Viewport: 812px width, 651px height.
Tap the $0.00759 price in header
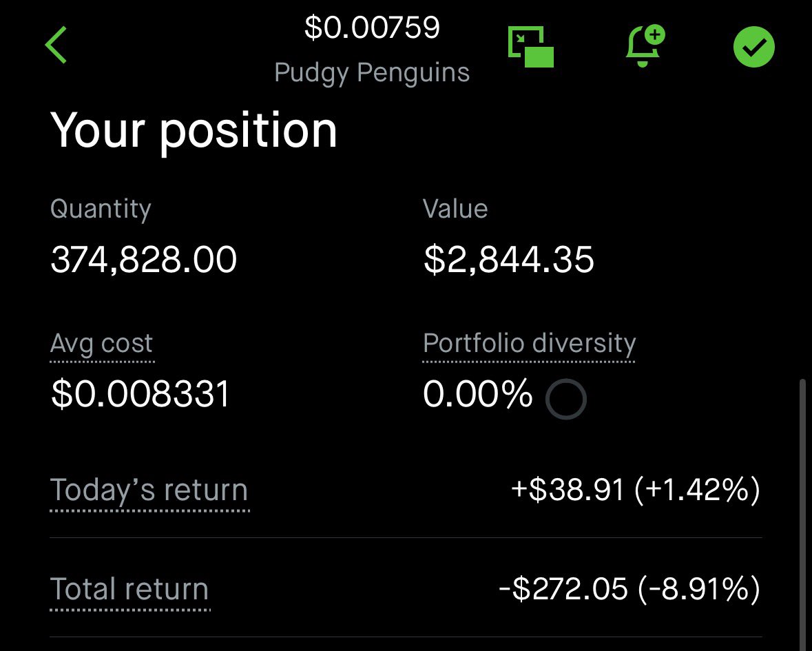(372, 28)
